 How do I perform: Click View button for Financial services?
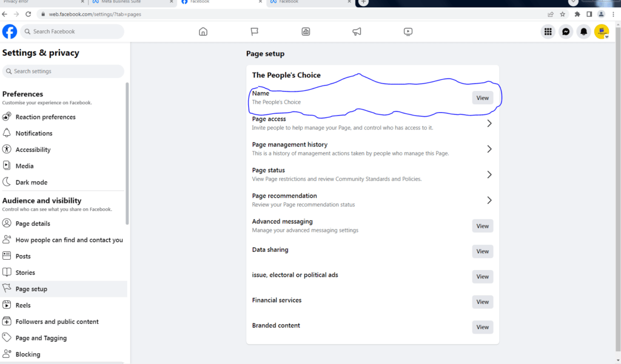[x=482, y=302]
